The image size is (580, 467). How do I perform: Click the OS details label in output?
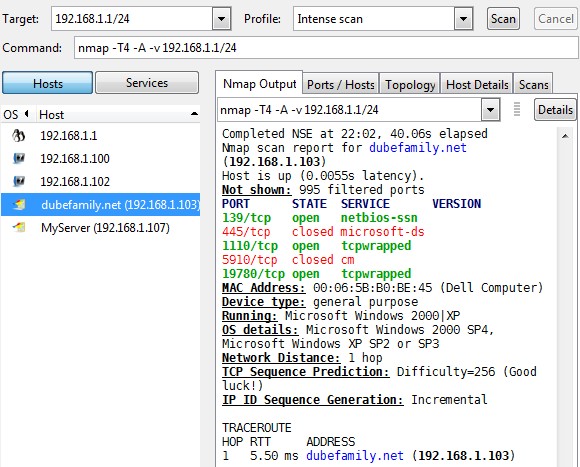(260, 329)
